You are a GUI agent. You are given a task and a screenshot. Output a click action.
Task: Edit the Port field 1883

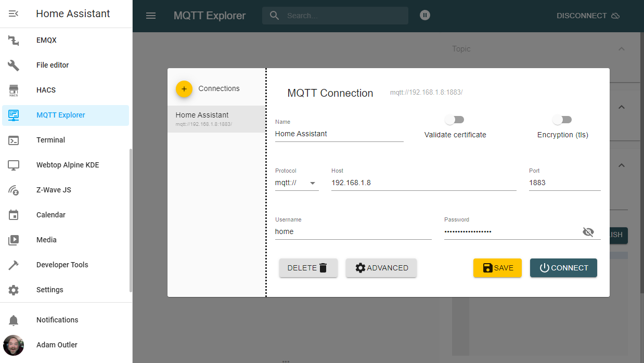coord(564,183)
